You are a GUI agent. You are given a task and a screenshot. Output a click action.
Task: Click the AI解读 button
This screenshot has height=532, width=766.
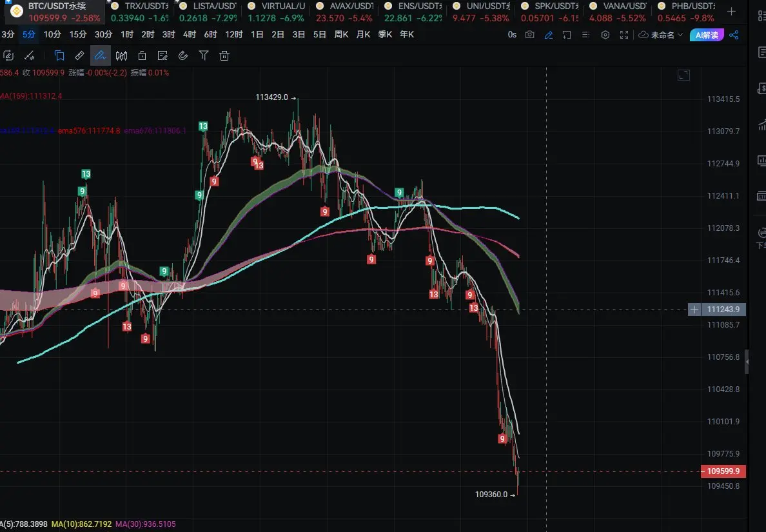(707, 35)
